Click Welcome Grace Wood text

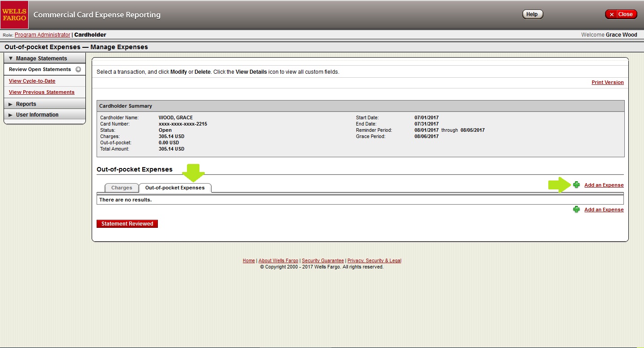tap(609, 35)
